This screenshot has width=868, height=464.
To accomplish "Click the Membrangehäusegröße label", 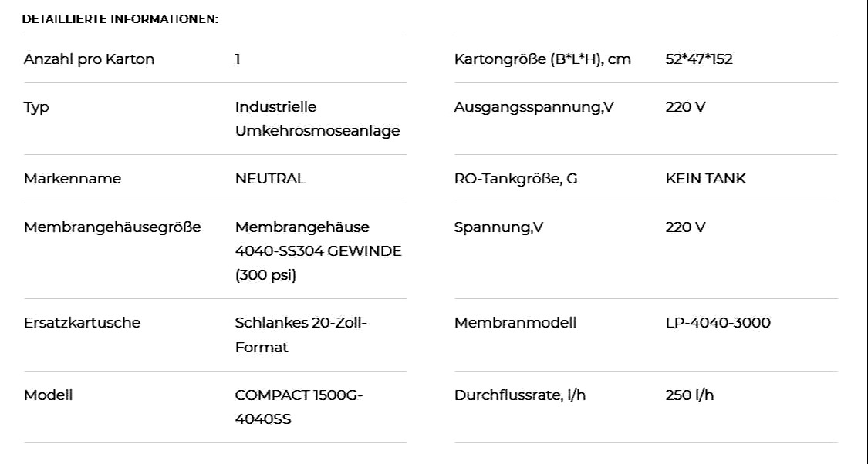I will [x=113, y=227].
